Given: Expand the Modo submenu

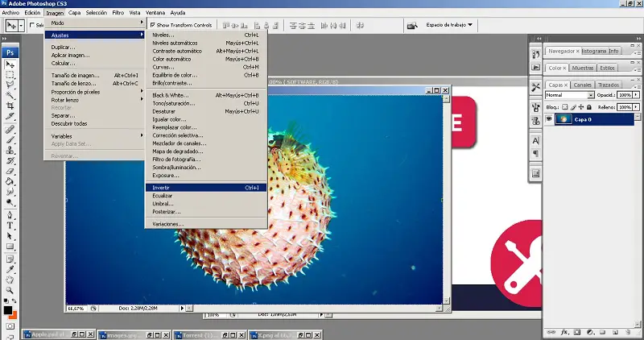Looking at the screenshot, I should coord(95,23).
